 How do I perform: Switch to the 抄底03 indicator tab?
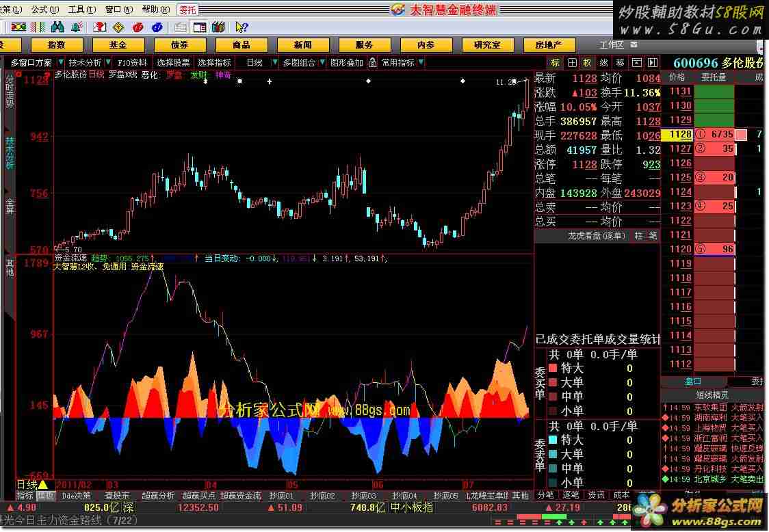coord(363,496)
